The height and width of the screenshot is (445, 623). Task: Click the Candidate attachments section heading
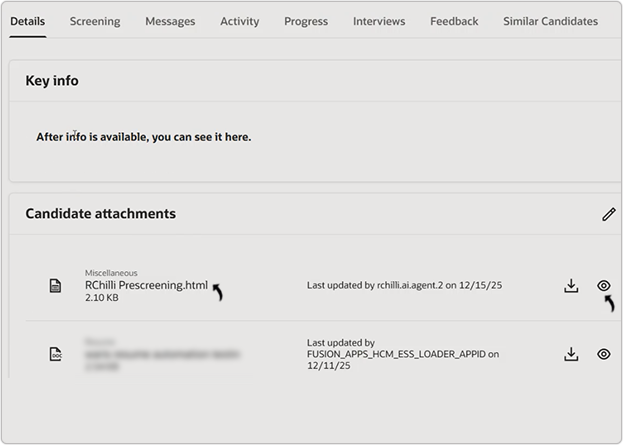pyautogui.click(x=100, y=214)
